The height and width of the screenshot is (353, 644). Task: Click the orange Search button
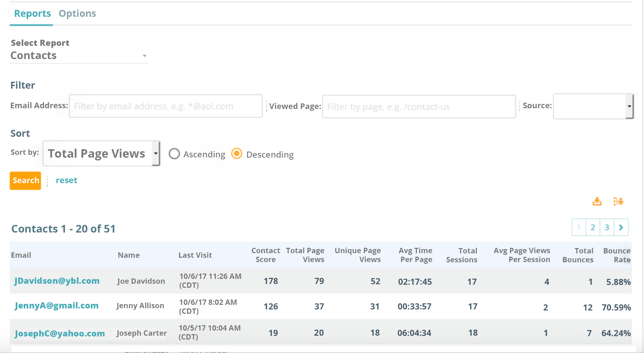click(x=25, y=181)
